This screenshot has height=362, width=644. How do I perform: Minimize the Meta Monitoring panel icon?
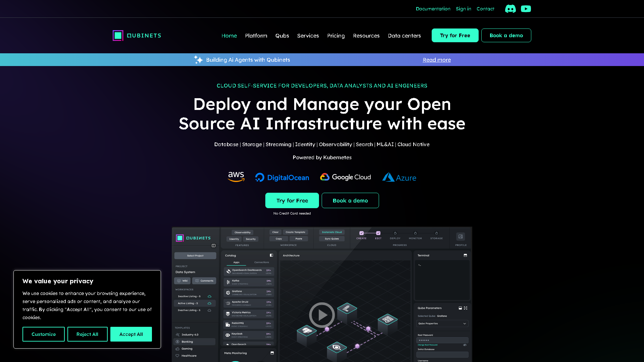pyautogui.click(x=272, y=353)
